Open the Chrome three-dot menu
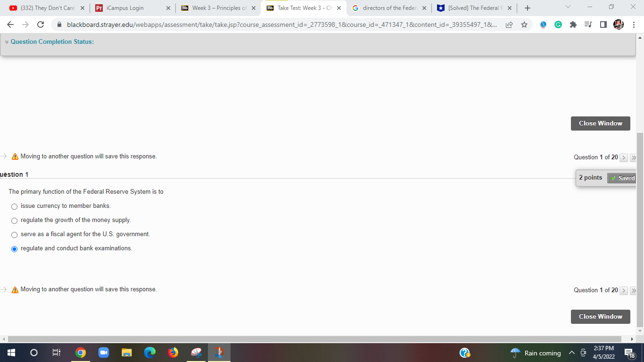Screen dimensions: 644x362 click(x=634, y=24)
